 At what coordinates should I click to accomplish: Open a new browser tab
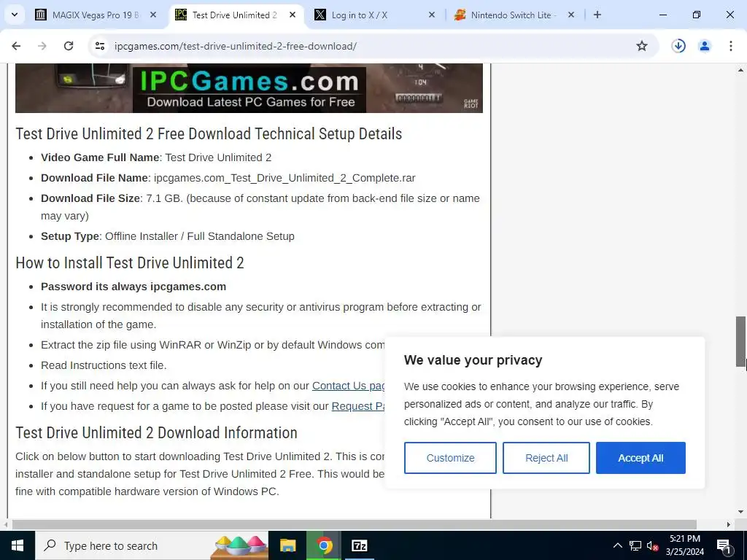(597, 15)
